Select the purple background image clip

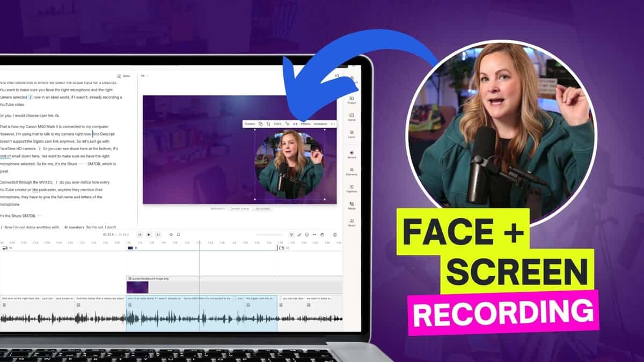(x=138, y=286)
